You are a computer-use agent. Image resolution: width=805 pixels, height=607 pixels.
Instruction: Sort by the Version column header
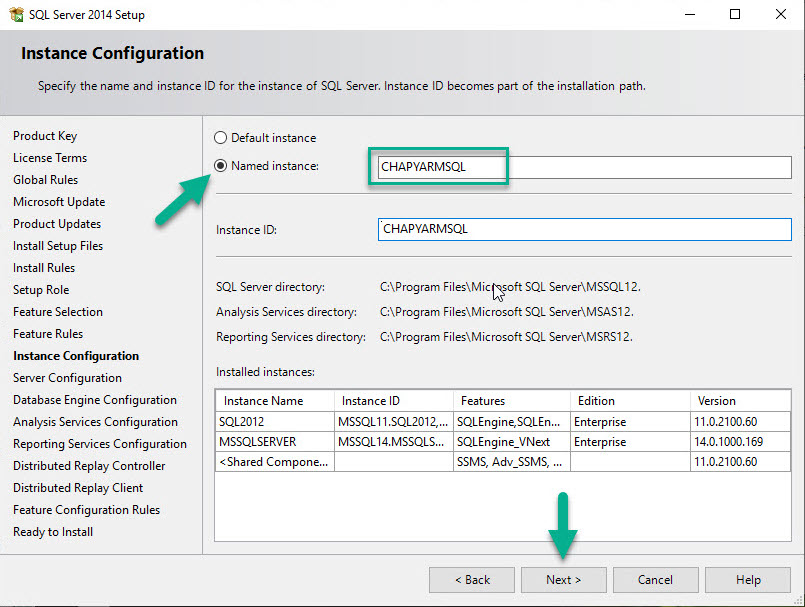click(x=740, y=401)
